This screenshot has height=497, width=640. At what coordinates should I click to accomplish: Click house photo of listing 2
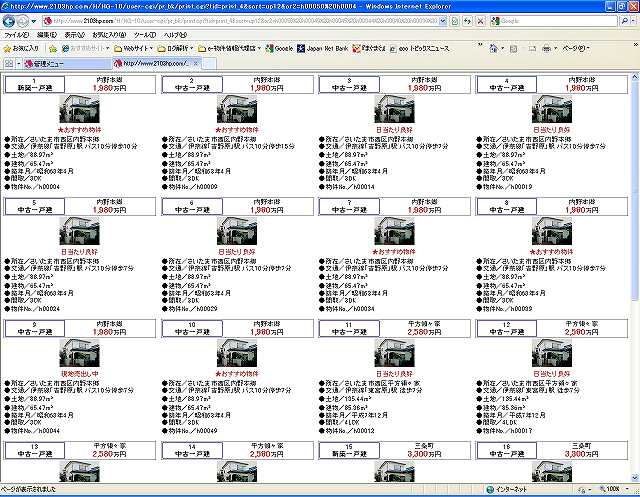[x=237, y=109]
